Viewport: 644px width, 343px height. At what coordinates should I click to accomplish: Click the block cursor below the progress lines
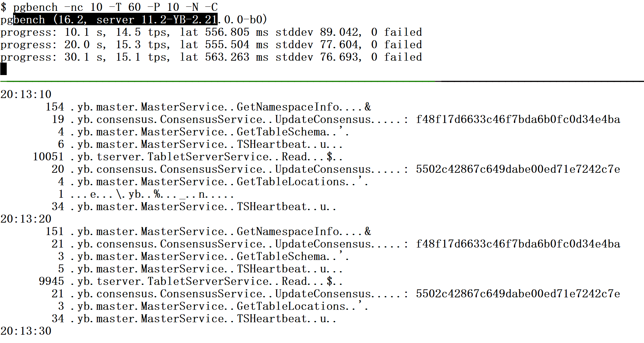click(x=4, y=69)
